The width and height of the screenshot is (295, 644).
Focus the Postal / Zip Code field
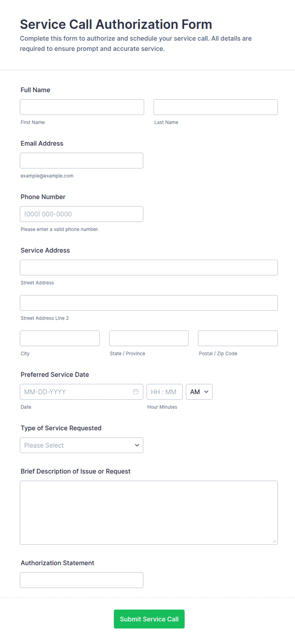[238, 338]
